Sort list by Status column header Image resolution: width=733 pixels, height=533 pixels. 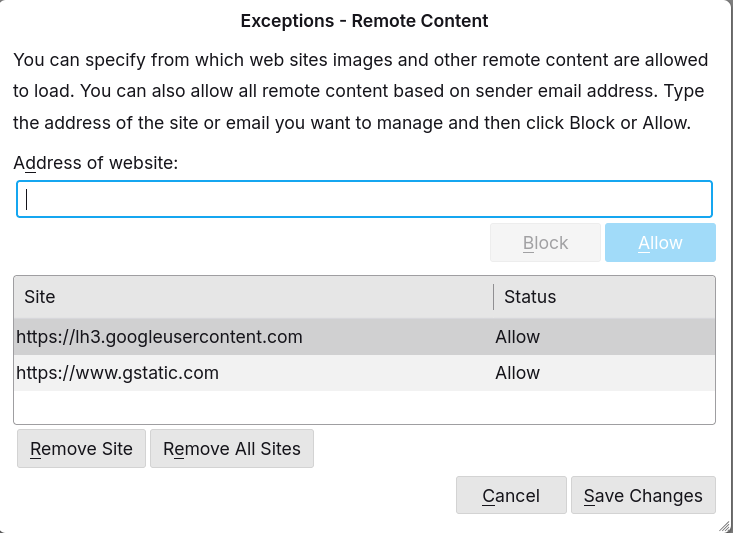pos(604,297)
